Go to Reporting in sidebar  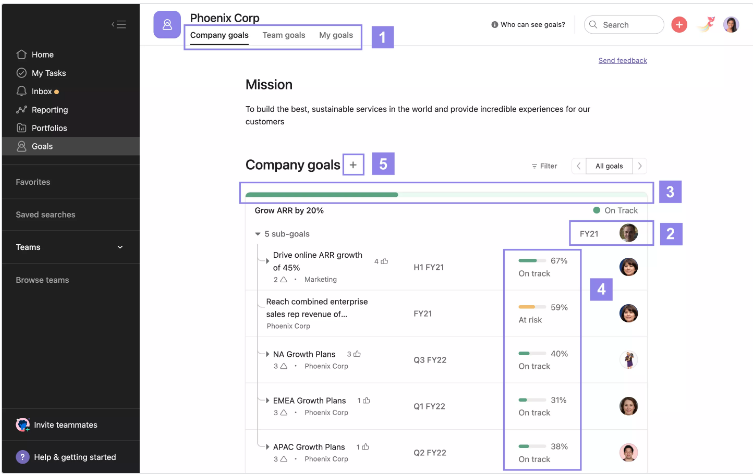coord(49,110)
